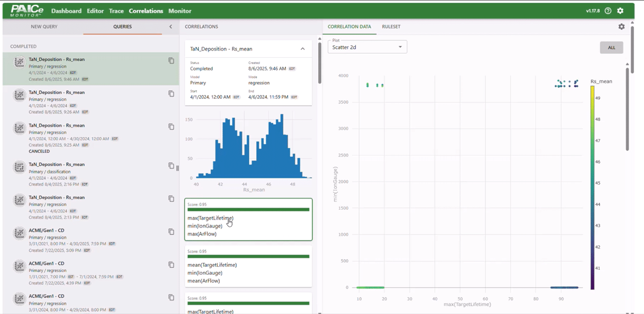Click the PAICe Monitor logo
The width and height of the screenshot is (644, 314).
[x=27, y=11]
